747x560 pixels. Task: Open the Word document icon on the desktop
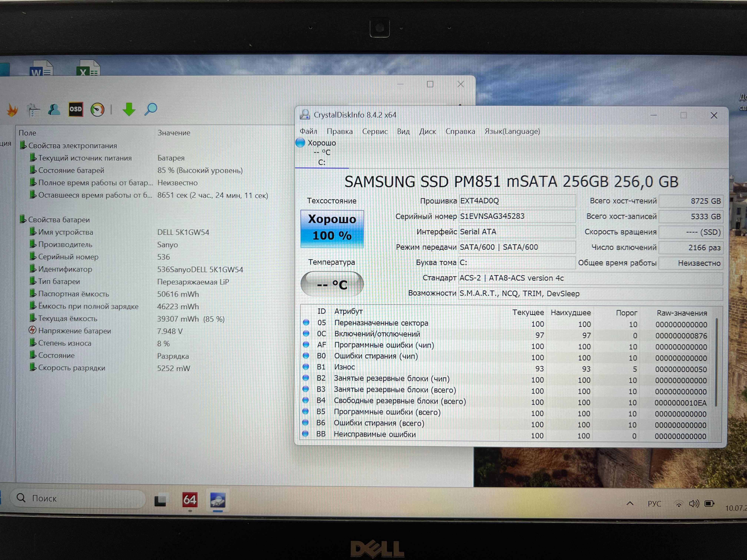(41, 68)
